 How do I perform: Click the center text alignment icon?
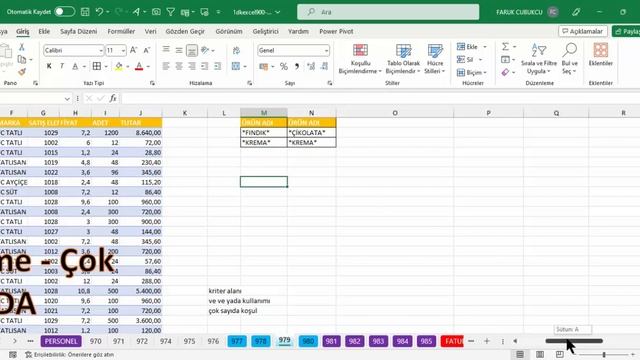coord(179,66)
